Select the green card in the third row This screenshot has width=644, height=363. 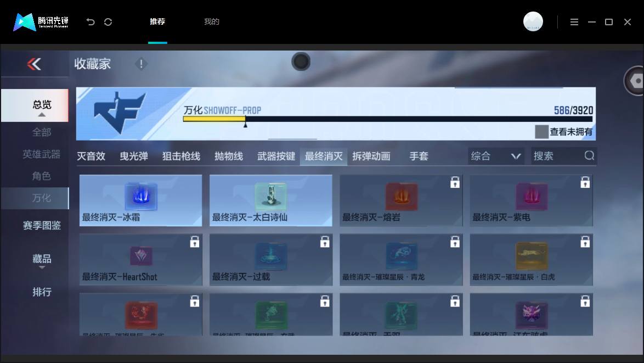[270, 314]
